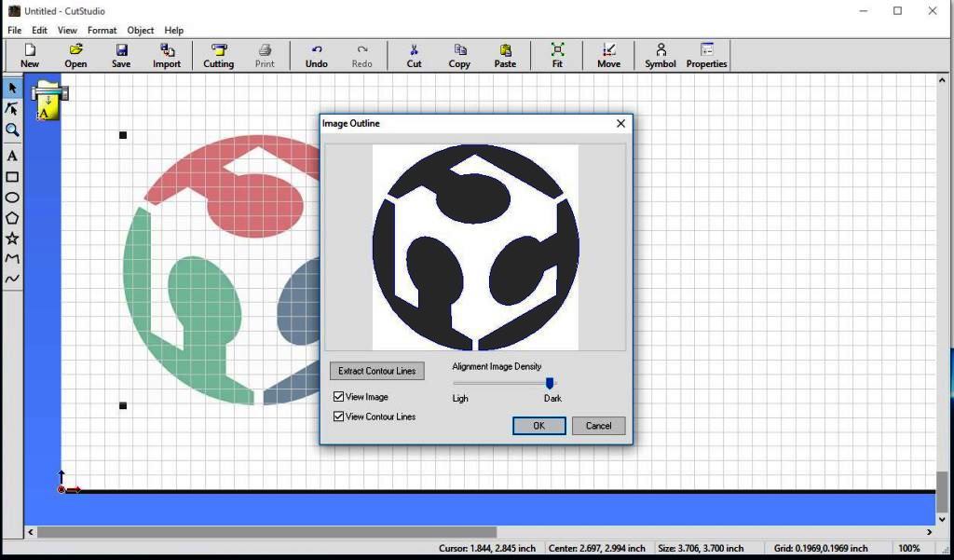Cut selection with scissors icon
954x560 pixels.
point(414,56)
